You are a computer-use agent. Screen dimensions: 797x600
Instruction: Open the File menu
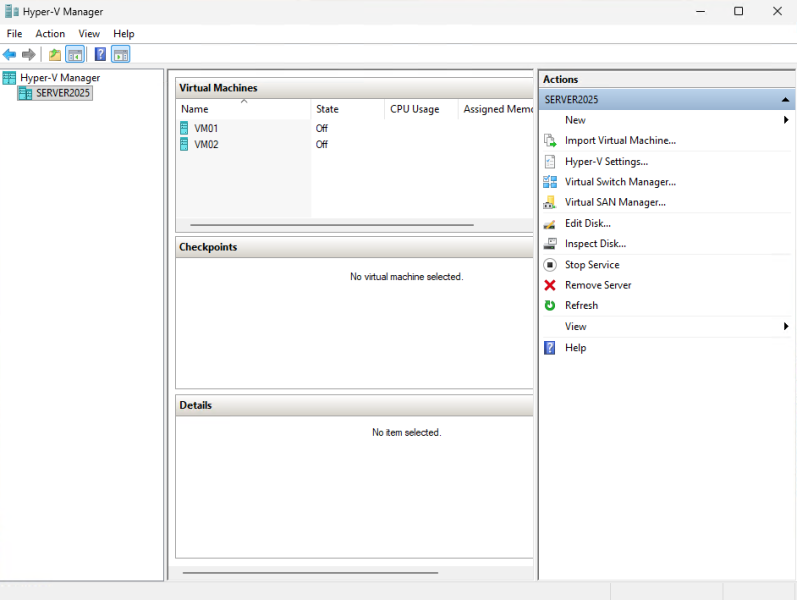pyautogui.click(x=14, y=34)
